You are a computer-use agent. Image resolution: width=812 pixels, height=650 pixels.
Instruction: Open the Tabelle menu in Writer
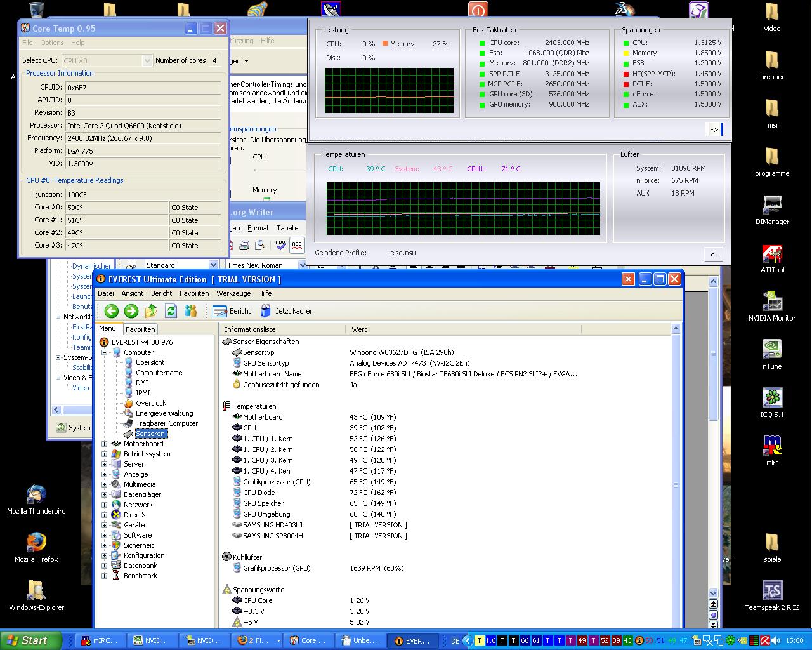(287, 228)
